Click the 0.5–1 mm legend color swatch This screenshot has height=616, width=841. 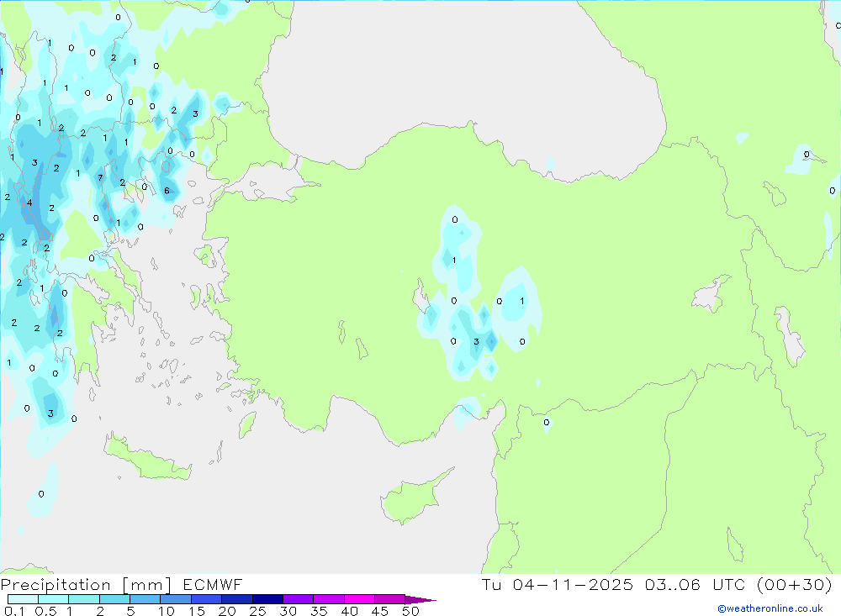54,599
